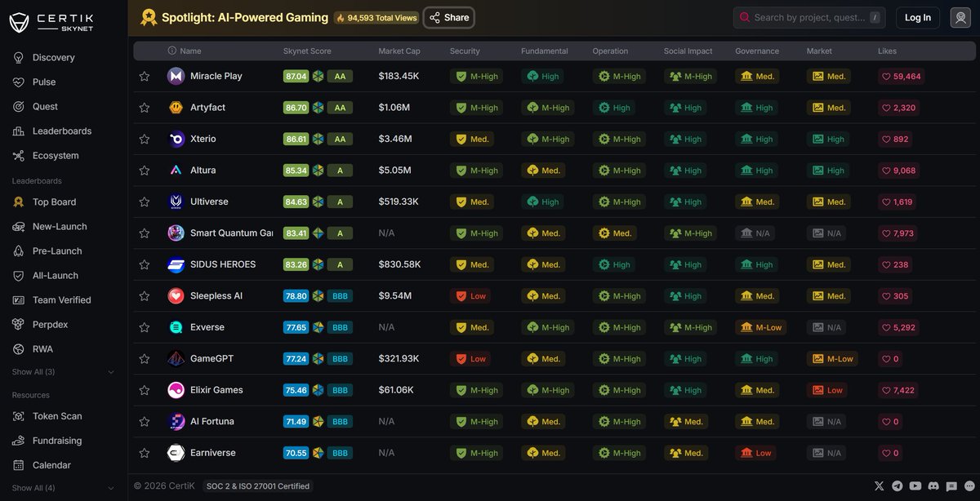Screen dimensions: 980x501
Task: Sort by Social Impact column header
Action: (x=688, y=51)
